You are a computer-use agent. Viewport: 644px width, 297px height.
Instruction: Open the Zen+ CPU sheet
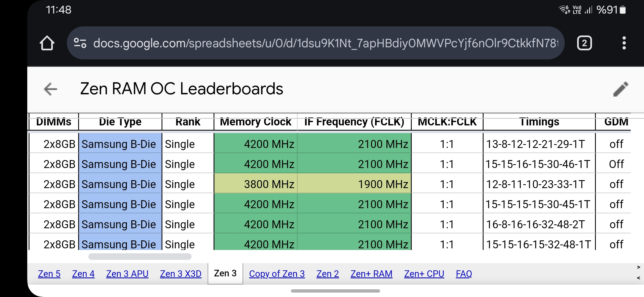pos(424,274)
